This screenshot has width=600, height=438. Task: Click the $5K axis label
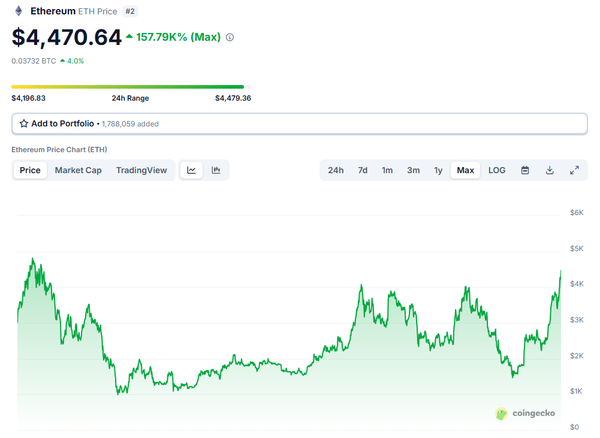pyautogui.click(x=577, y=249)
